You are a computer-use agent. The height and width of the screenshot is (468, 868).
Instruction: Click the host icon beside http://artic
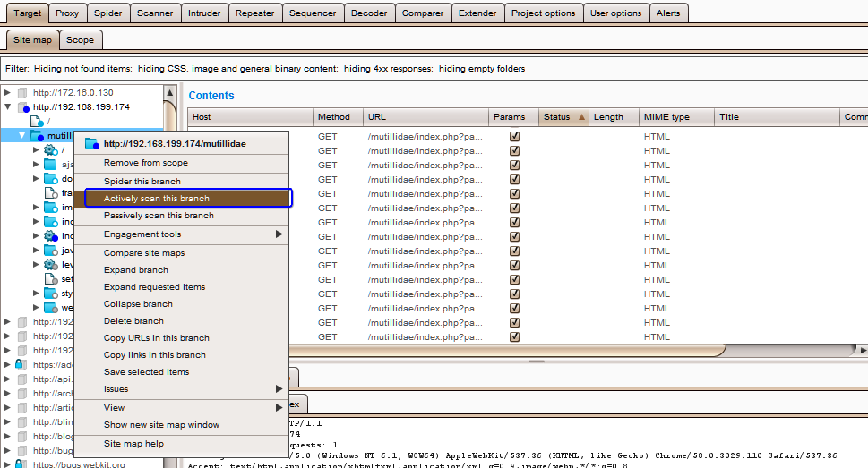click(22, 408)
